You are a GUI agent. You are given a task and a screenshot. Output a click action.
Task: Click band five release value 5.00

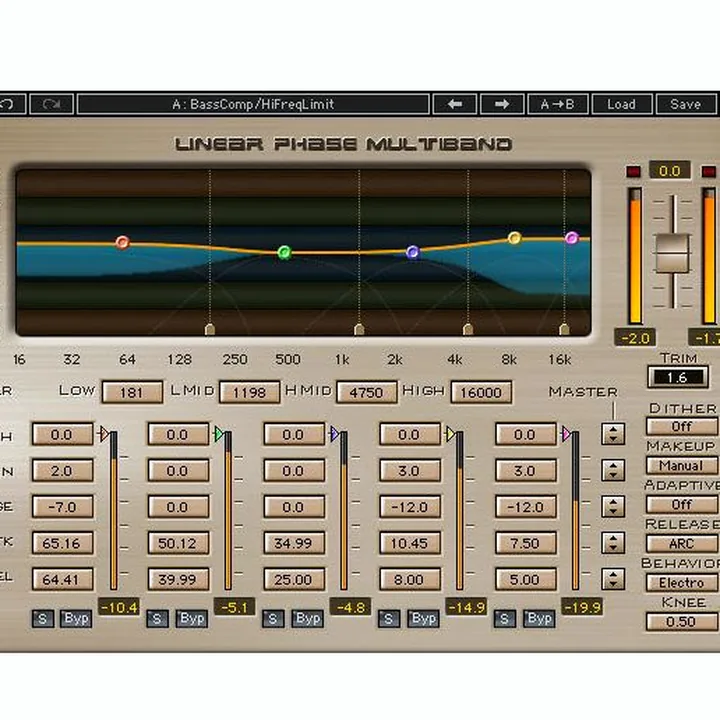[x=526, y=579]
